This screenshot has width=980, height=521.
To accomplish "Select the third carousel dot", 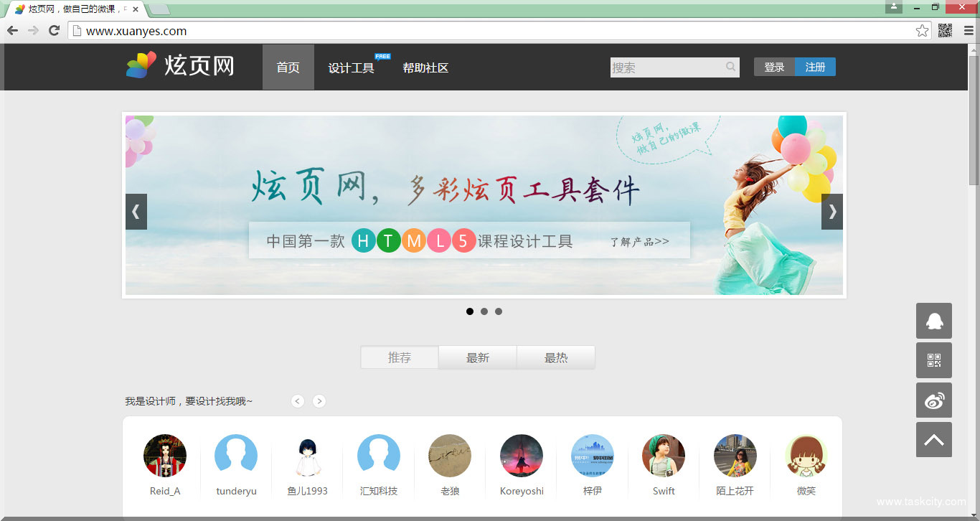I will (x=499, y=311).
